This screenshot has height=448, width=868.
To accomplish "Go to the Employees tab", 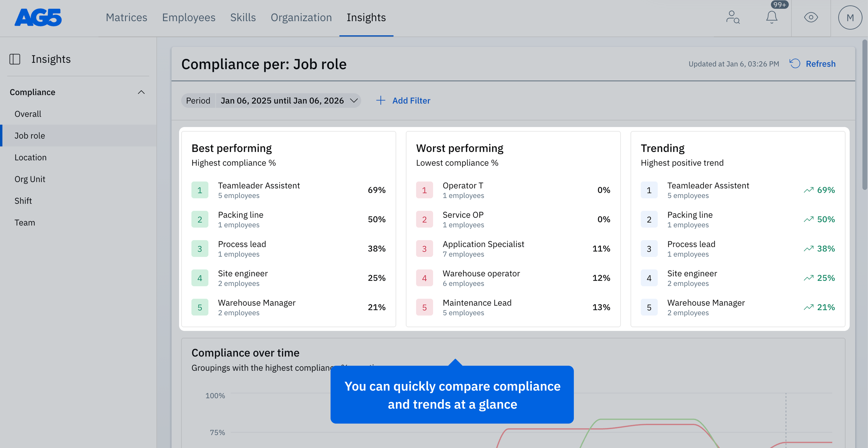I will (189, 17).
